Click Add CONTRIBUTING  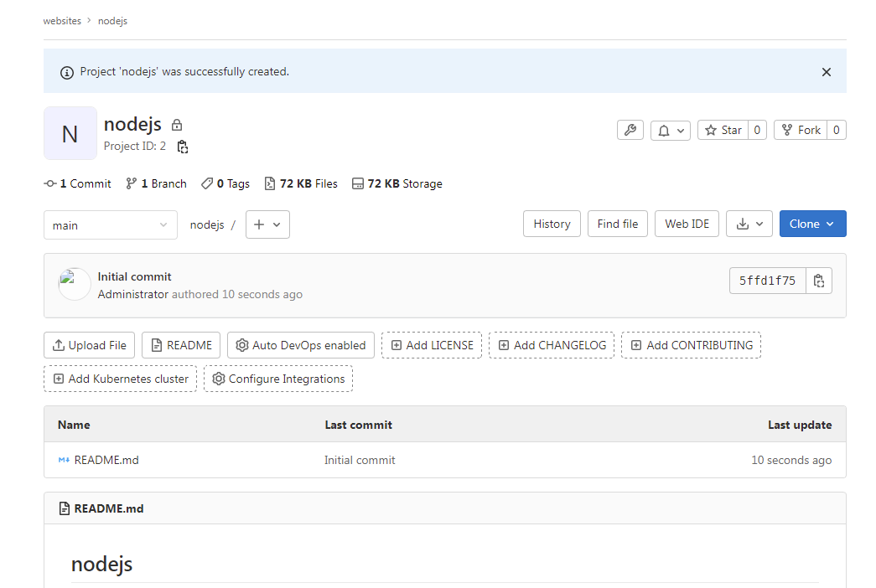691,345
